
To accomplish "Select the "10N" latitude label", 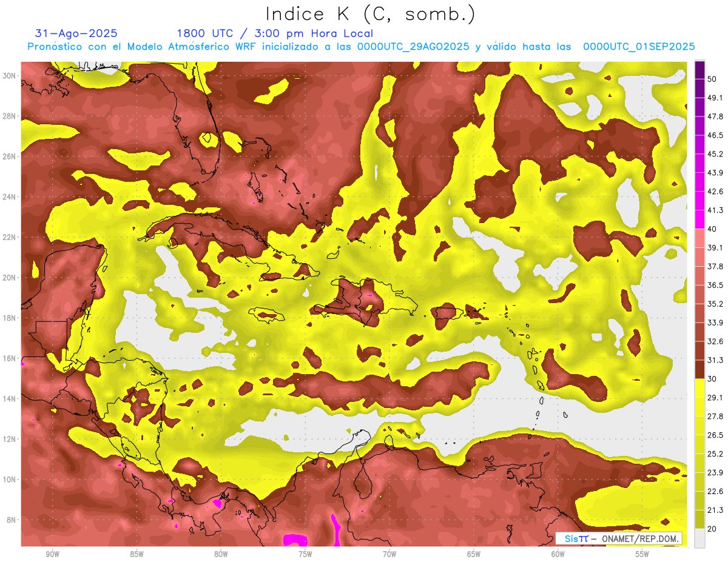I will (x=9, y=480).
